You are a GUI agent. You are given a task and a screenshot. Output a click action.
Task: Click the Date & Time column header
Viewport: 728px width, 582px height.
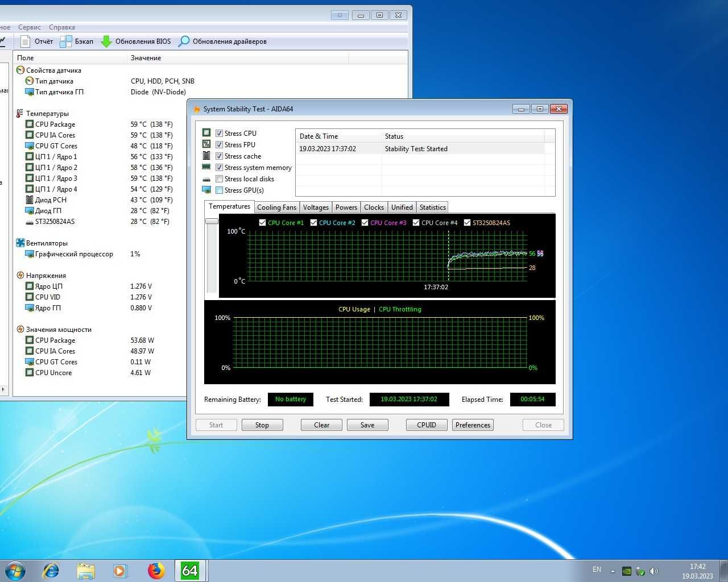(338, 136)
